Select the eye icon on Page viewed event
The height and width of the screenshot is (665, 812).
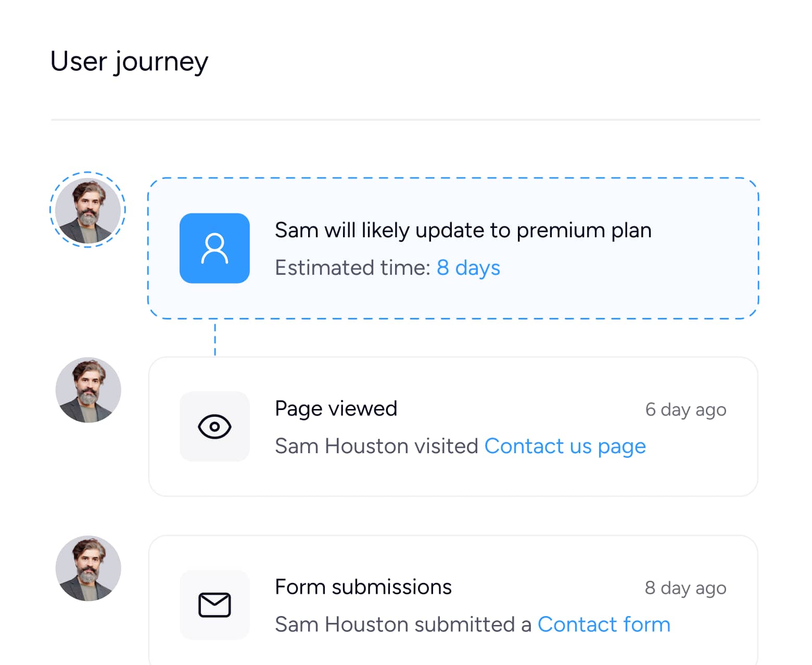(214, 426)
